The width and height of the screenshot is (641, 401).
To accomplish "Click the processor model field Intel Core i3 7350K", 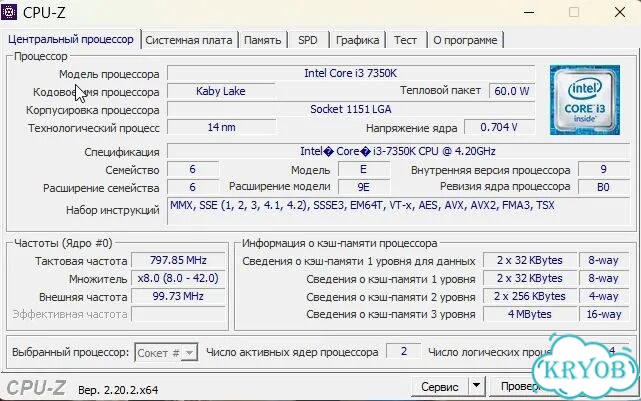I will (351, 73).
